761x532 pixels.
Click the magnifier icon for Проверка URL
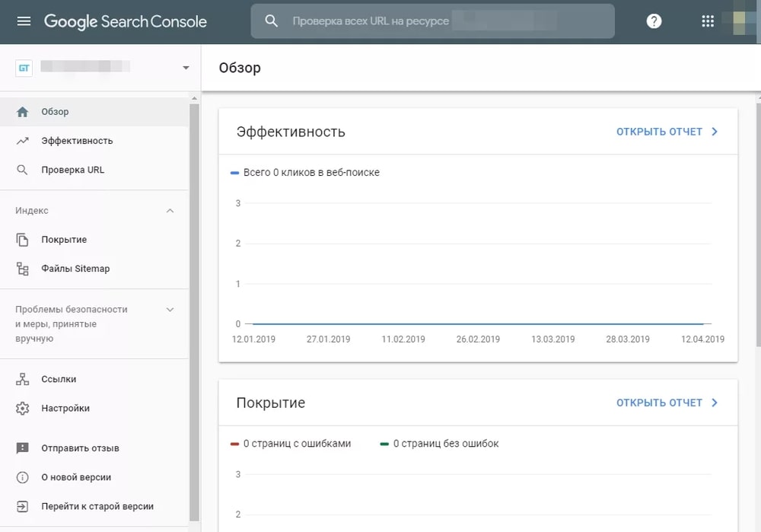[x=22, y=170]
